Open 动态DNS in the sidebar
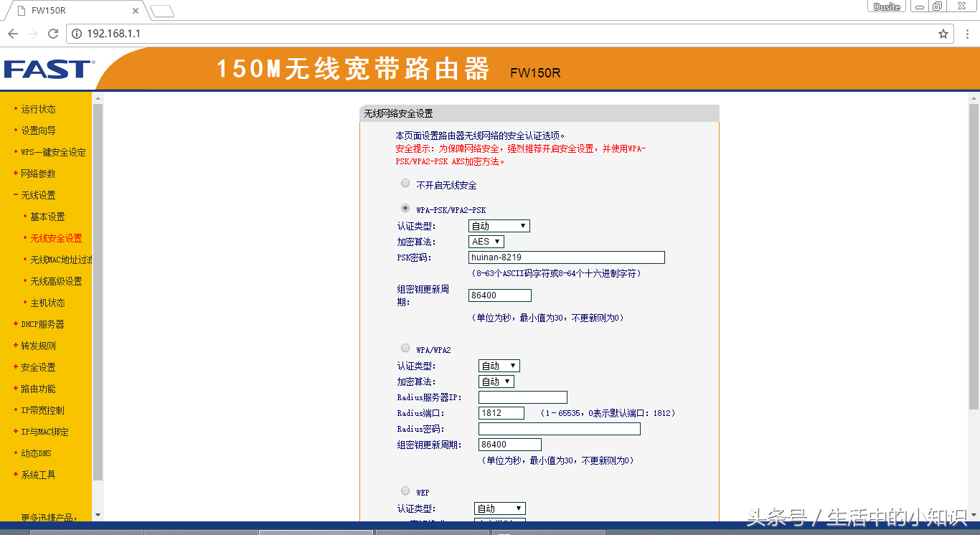The width and height of the screenshot is (980, 535). pos(36,453)
